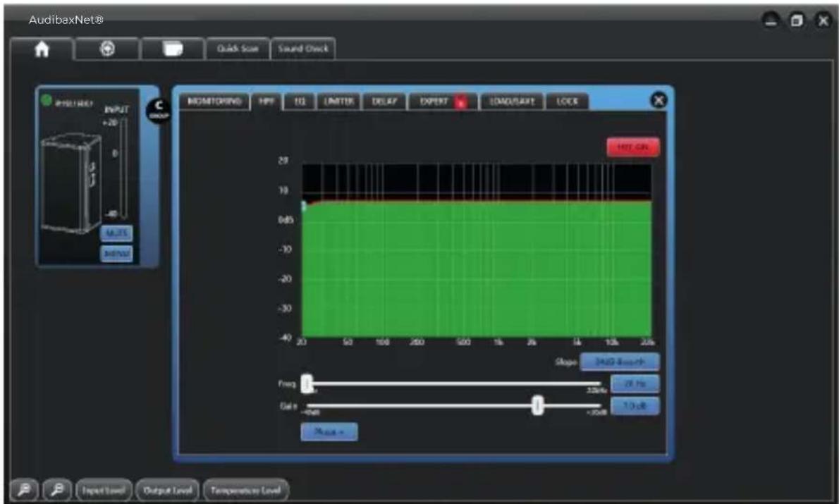Toggle the Input Level button

(x=104, y=490)
